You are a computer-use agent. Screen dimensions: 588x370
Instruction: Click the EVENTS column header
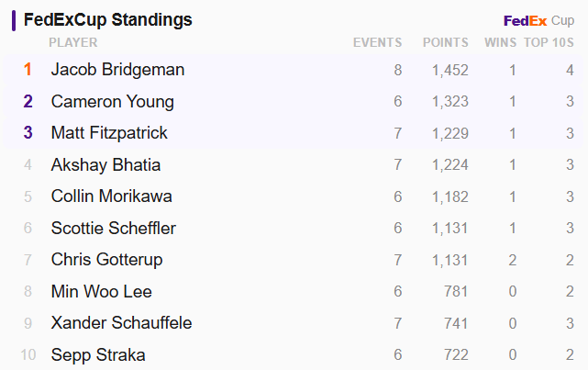377,42
